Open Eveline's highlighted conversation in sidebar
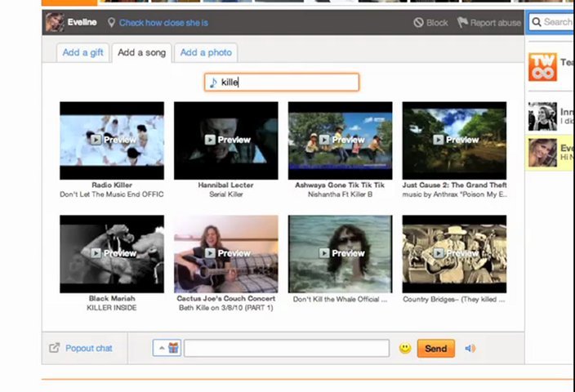The image size is (575, 392). [x=550, y=153]
